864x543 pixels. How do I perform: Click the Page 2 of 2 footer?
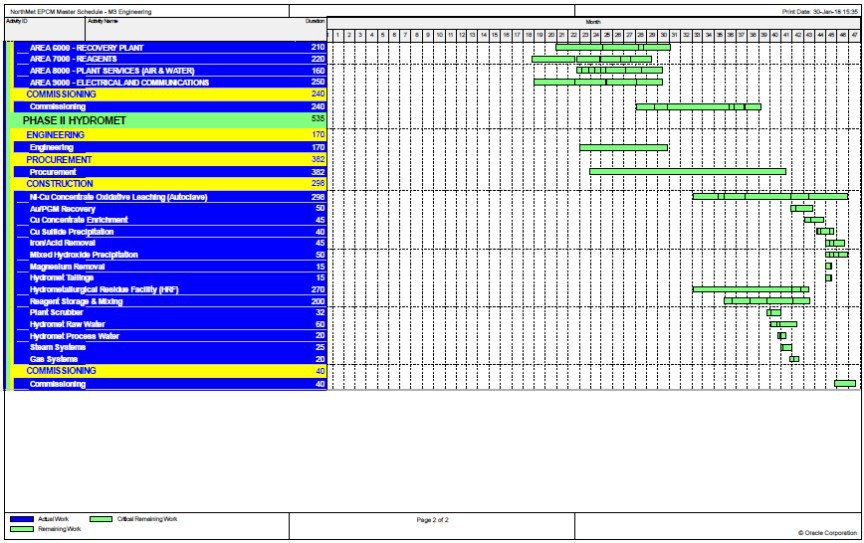[432, 520]
